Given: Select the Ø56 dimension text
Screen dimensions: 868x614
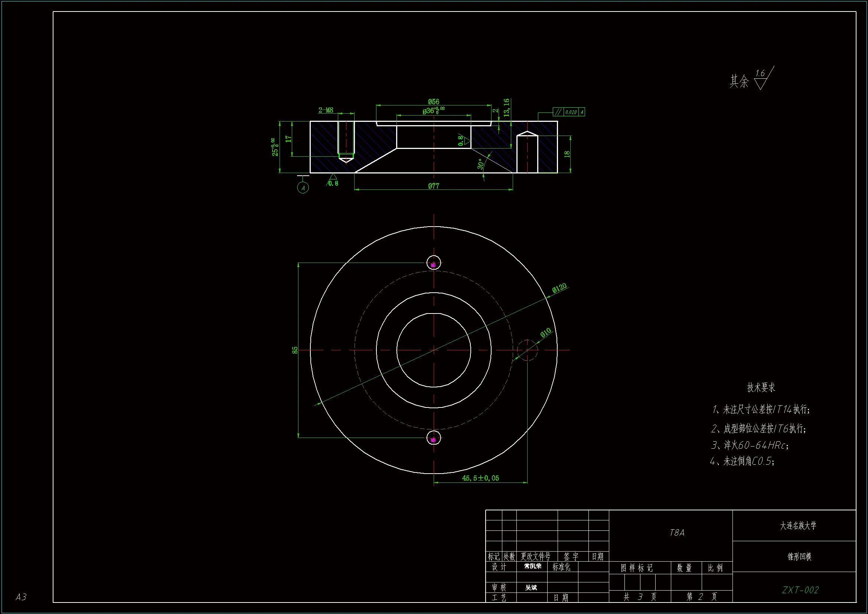Looking at the screenshot, I should (434, 101).
